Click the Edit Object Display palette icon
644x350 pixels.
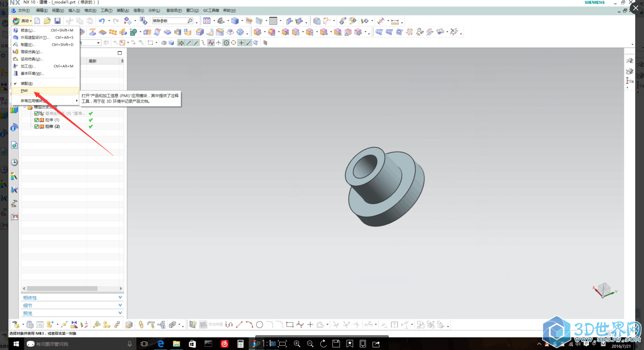352,21
